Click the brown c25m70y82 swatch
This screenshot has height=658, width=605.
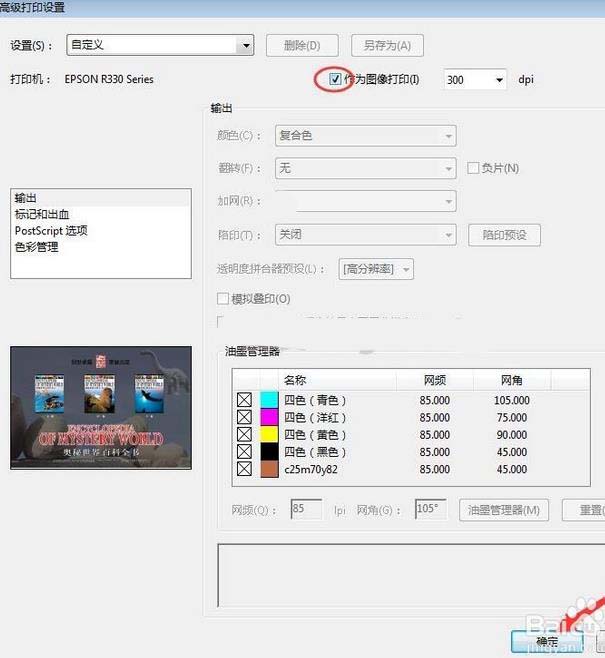click(269, 469)
